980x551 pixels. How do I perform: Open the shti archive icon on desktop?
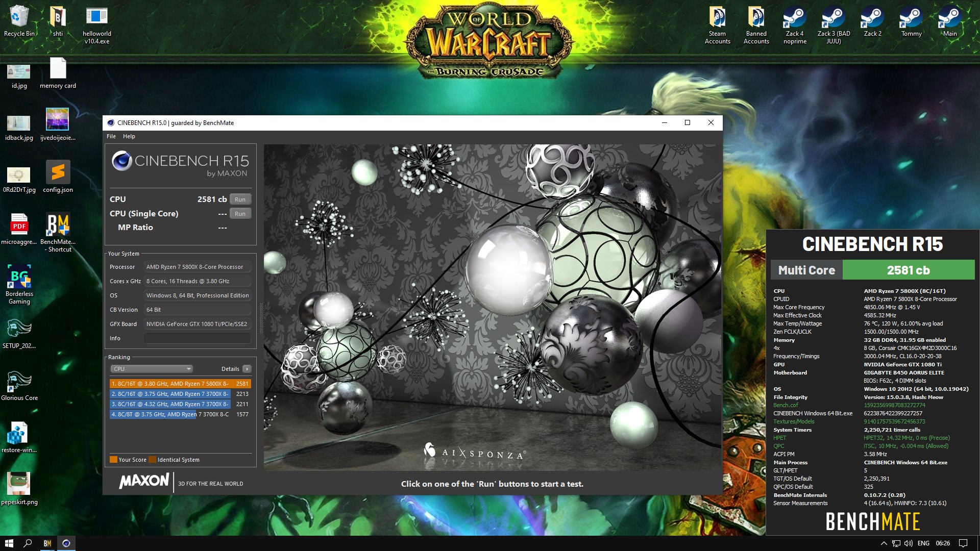coord(58,21)
